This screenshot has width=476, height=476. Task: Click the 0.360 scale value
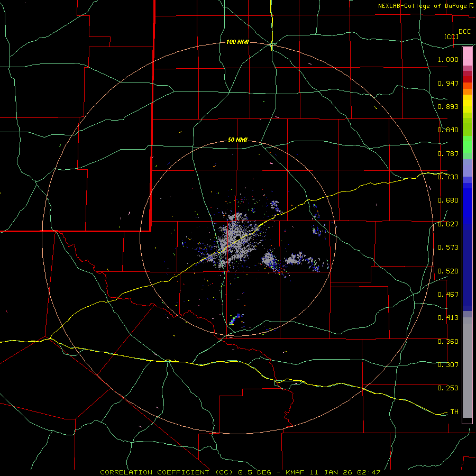[448, 342]
